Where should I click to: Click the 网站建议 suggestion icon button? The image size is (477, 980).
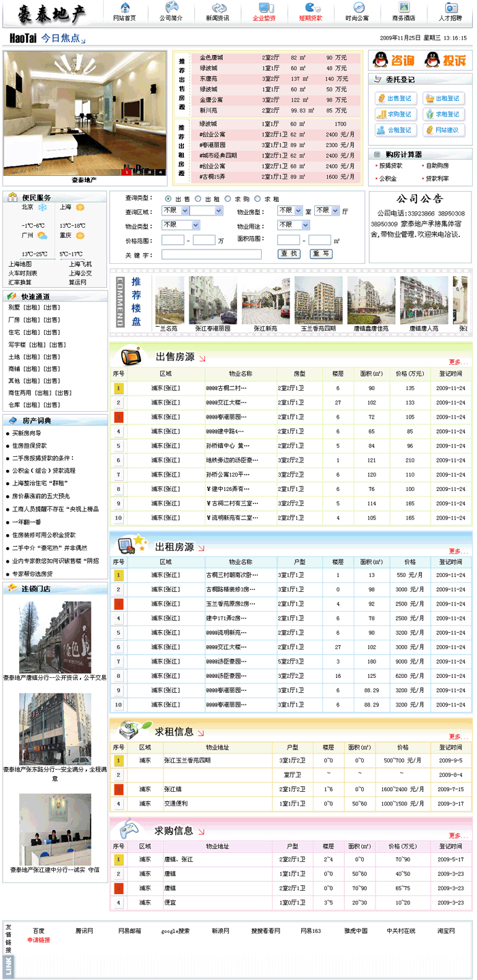(x=443, y=130)
